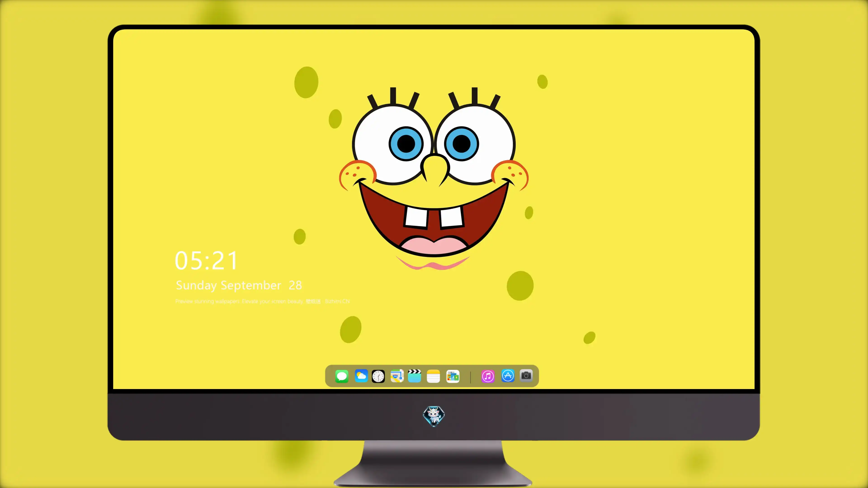Open the yellow Notes app in dock
868x488 pixels.
tap(433, 376)
